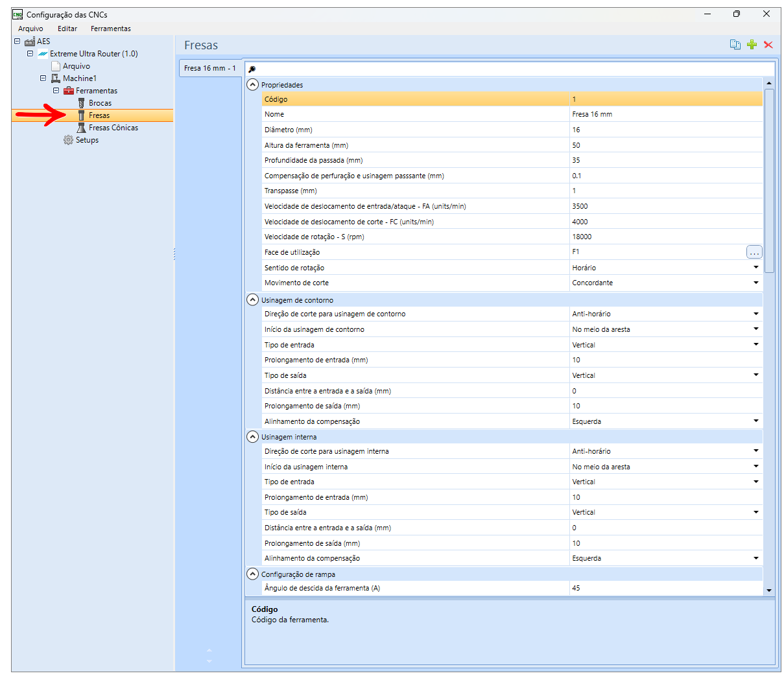The width and height of the screenshot is (784, 680).
Task: Click the Extreme Ultra Router icon
Action: click(x=43, y=54)
